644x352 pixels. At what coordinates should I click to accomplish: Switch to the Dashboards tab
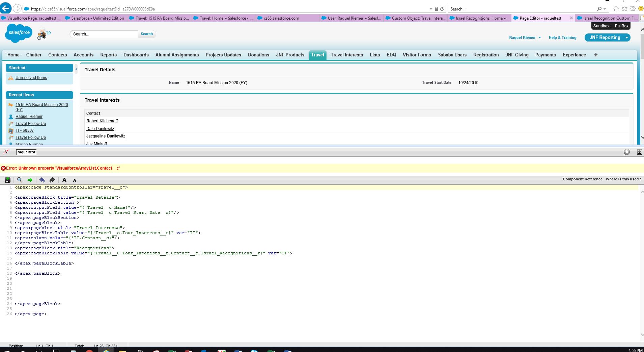click(x=136, y=55)
